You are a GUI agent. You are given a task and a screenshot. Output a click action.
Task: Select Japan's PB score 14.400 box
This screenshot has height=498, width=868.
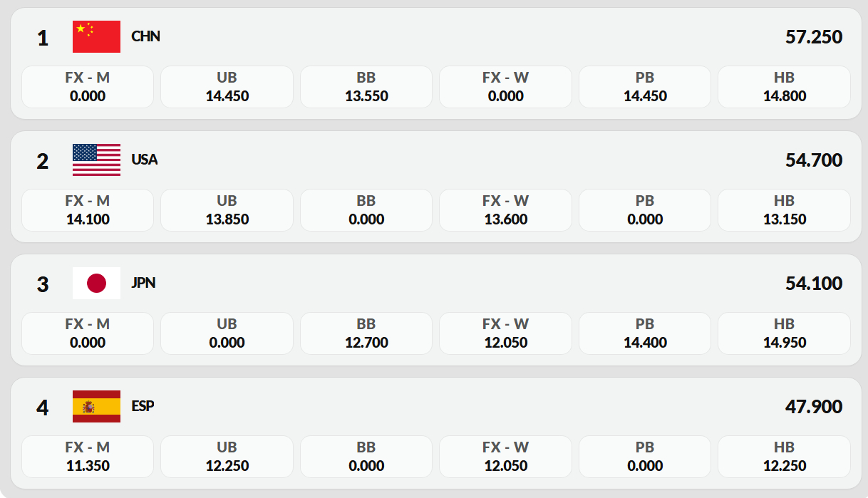tap(644, 333)
